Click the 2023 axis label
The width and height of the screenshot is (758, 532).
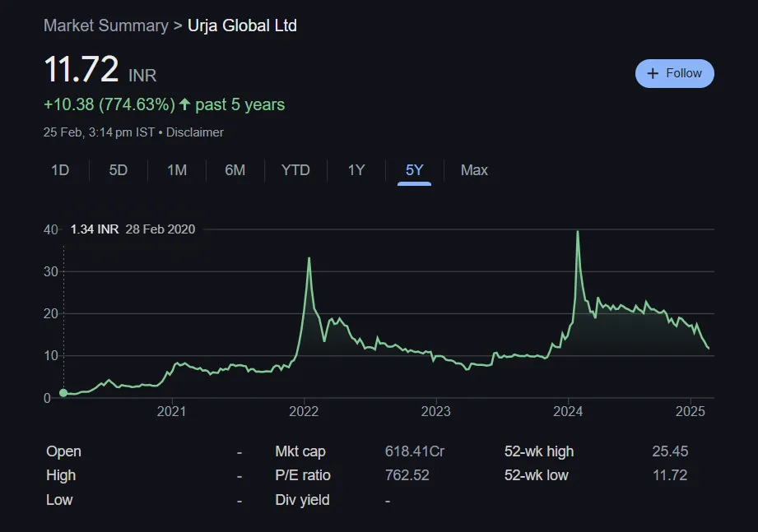[435, 411]
